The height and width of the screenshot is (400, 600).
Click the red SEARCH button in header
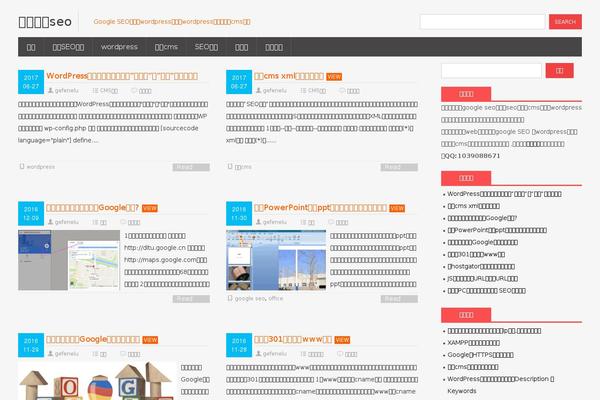click(565, 22)
